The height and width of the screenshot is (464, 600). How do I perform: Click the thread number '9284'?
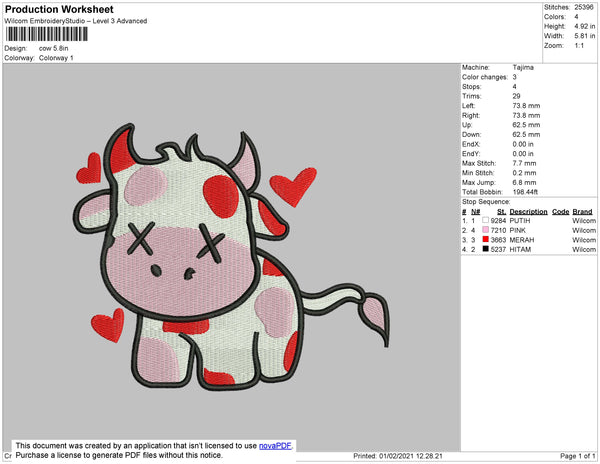coord(498,221)
